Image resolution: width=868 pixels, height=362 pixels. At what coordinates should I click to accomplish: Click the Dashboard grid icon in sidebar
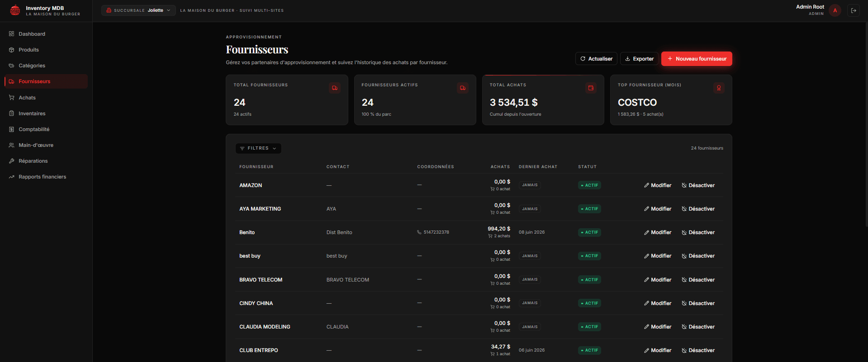(x=12, y=34)
